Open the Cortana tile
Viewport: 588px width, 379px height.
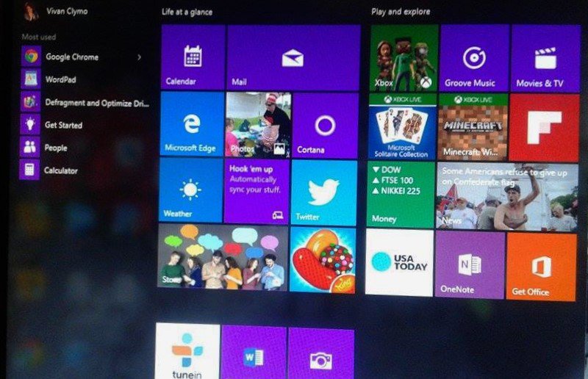(x=325, y=126)
